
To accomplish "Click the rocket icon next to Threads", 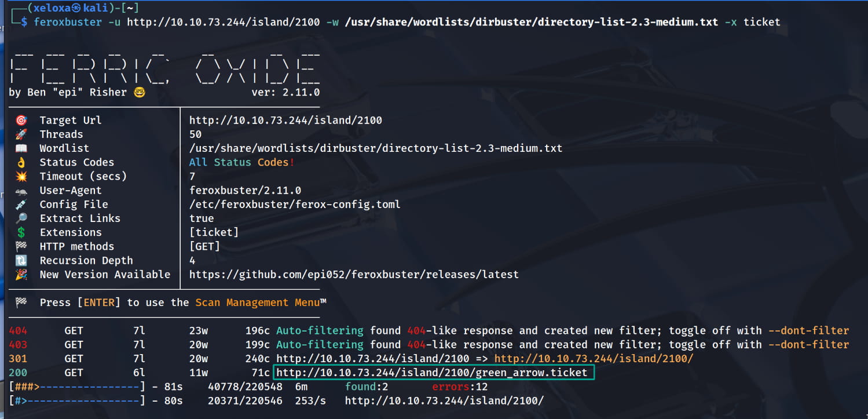I will pos(21,134).
